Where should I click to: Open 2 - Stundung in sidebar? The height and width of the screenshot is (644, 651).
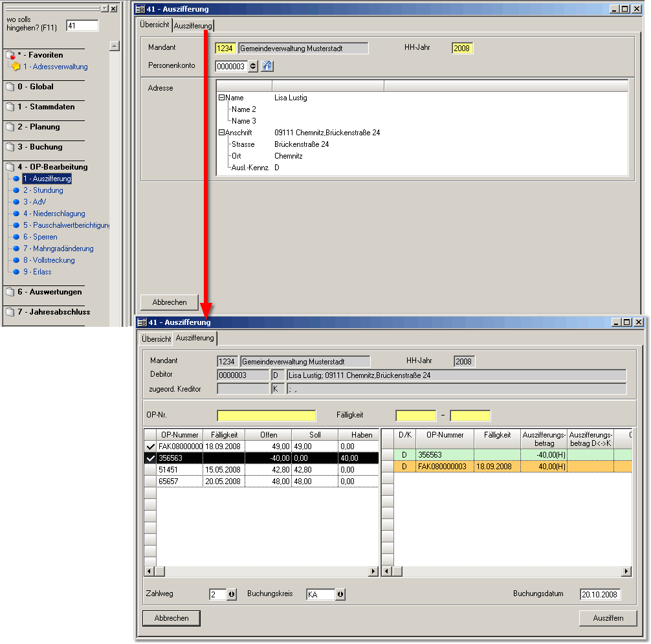point(43,190)
